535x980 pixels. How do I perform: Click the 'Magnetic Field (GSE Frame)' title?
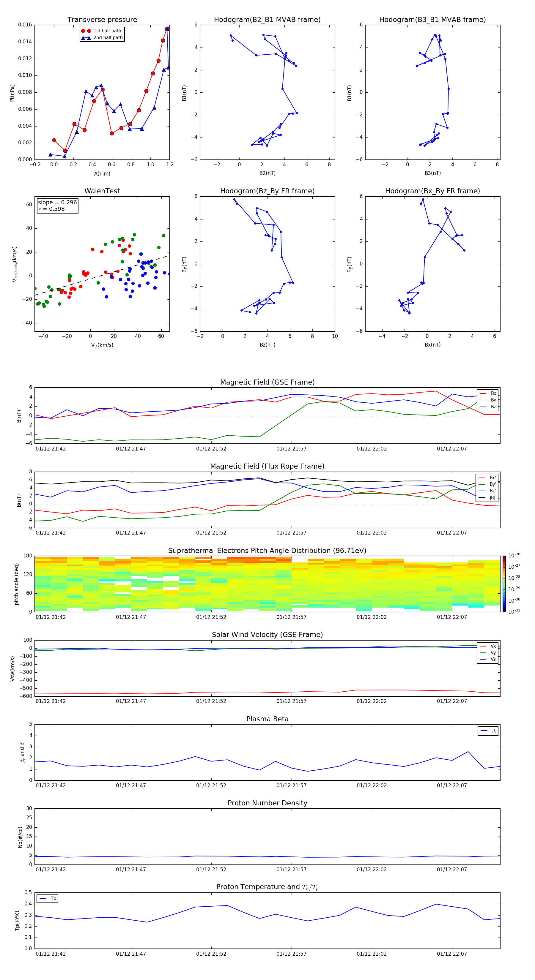click(267, 382)
